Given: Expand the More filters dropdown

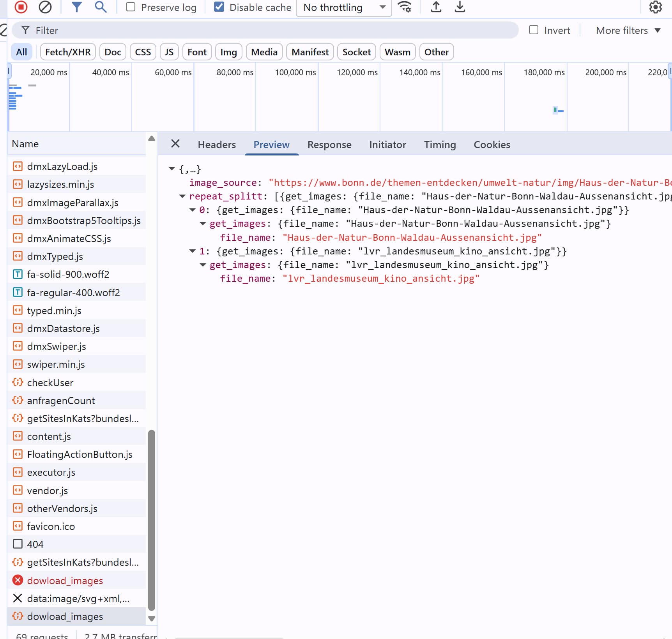Looking at the screenshot, I should 628,30.
